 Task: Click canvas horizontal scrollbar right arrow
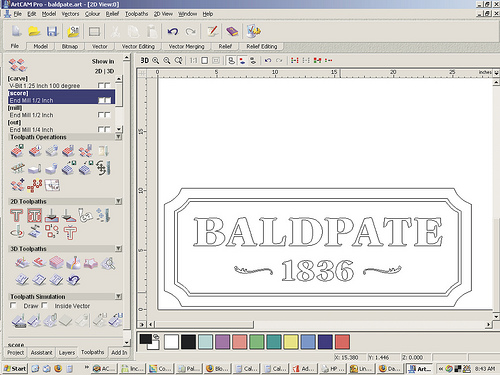488,324
